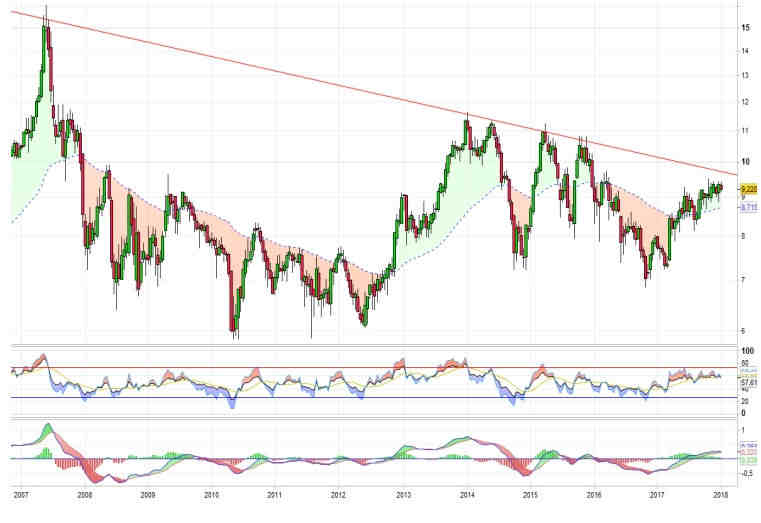Screen dimensions: 761x523
Task: Click the 2013 label on the time axis
Action: coord(404,495)
